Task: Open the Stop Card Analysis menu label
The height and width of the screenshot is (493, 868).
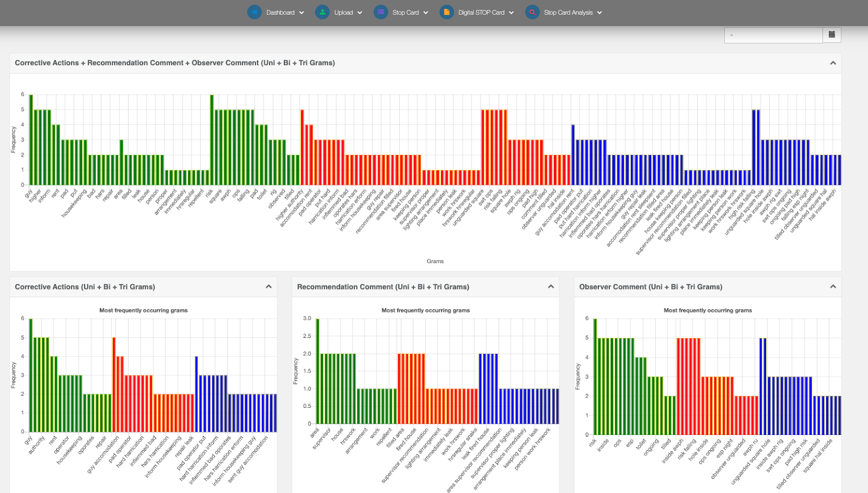Action: click(x=569, y=12)
